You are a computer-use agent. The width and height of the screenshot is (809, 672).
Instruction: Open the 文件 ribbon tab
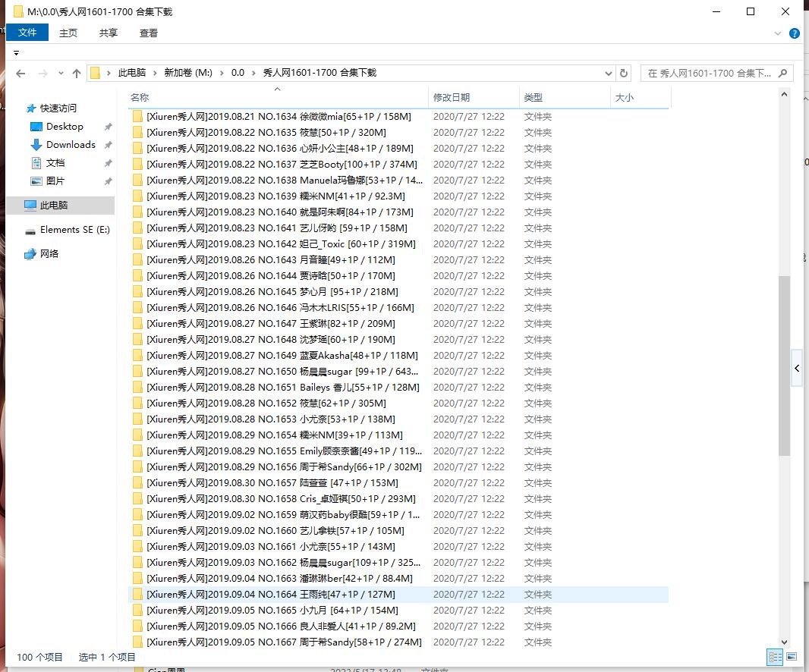point(27,33)
